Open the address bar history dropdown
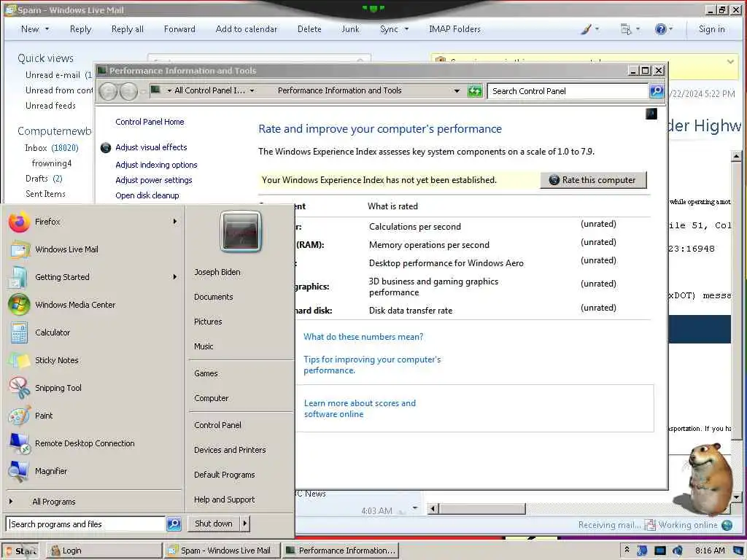Viewport: 747px width, 560px height. tap(457, 91)
